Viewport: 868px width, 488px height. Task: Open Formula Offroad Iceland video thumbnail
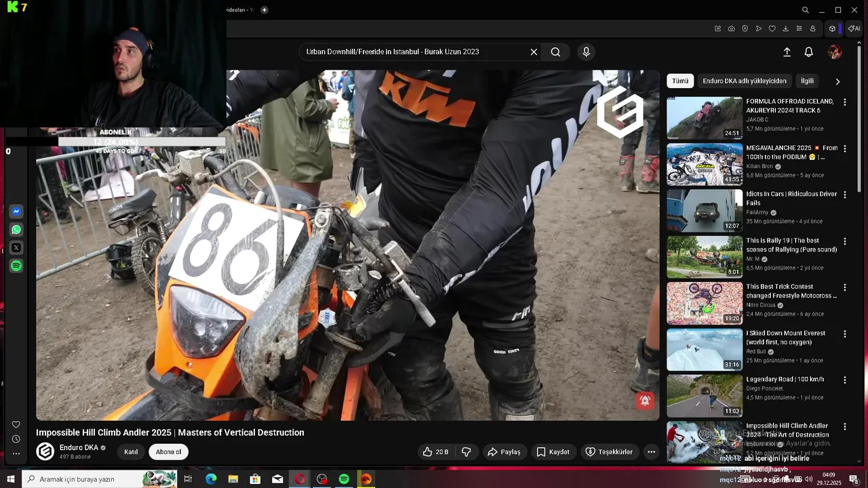pos(705,118)
